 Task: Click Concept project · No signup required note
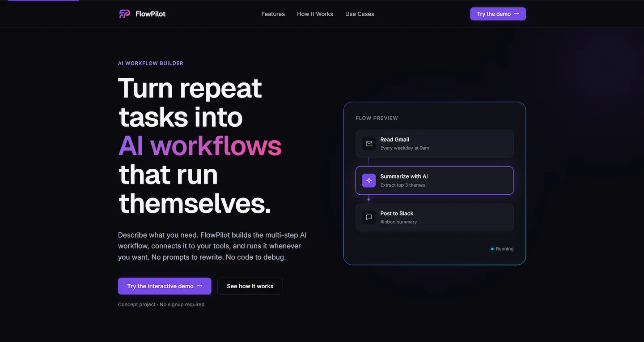[161, 304]
